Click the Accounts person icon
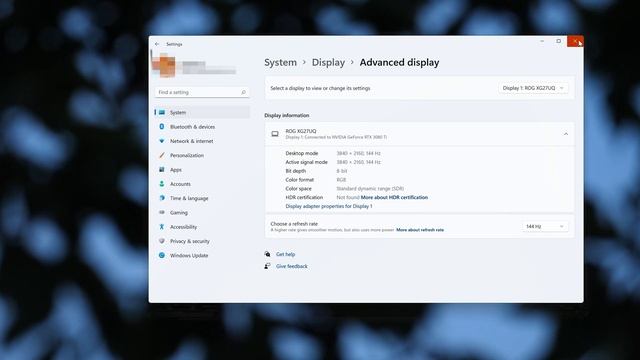The height and width of the screenshot is (360, 640). pyautogui.click(x=162, y=184)
